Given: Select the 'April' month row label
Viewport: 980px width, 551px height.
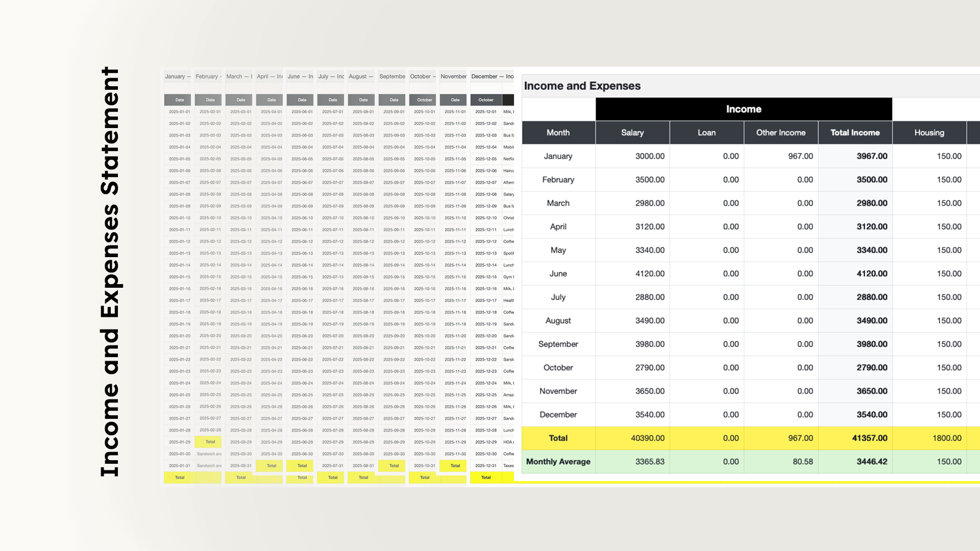Looking at the screenshot, I should point(558,227).
